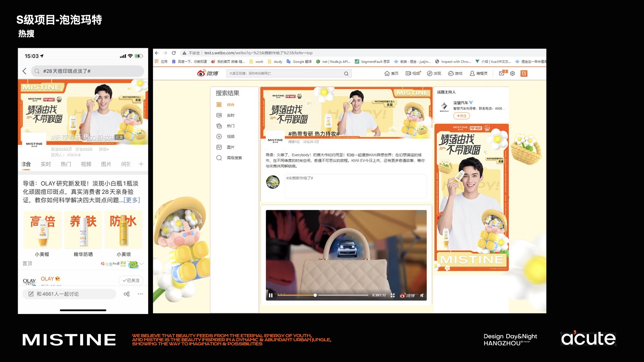644x362 pixels.
Task: Open Weibo messages envelope icon
Action: (x=501, y=73)
